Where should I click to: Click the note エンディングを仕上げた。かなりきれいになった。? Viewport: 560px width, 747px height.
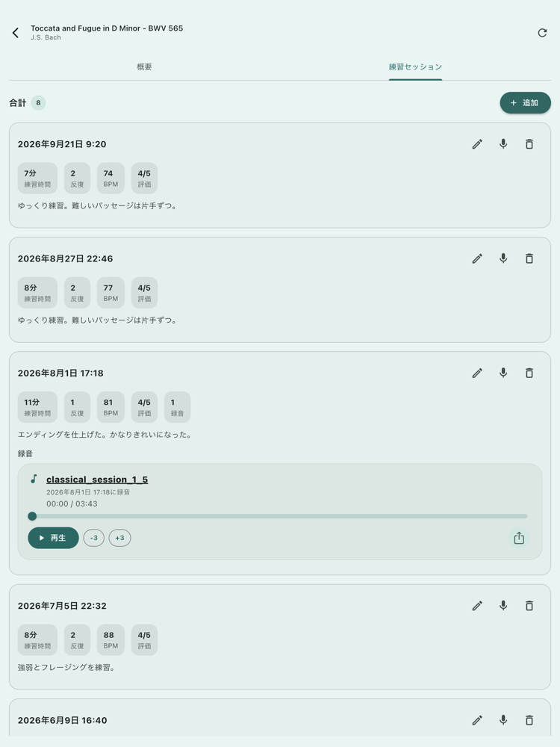click(105, 435)
